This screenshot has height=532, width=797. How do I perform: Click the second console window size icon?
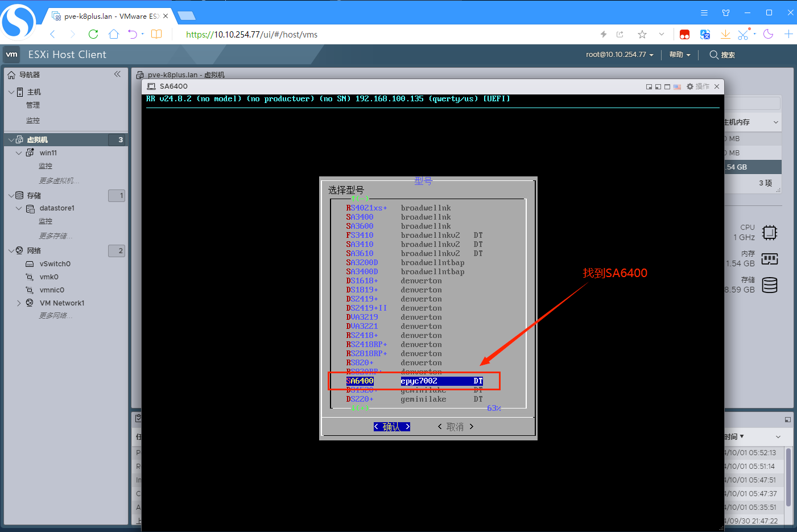point(658,86)
